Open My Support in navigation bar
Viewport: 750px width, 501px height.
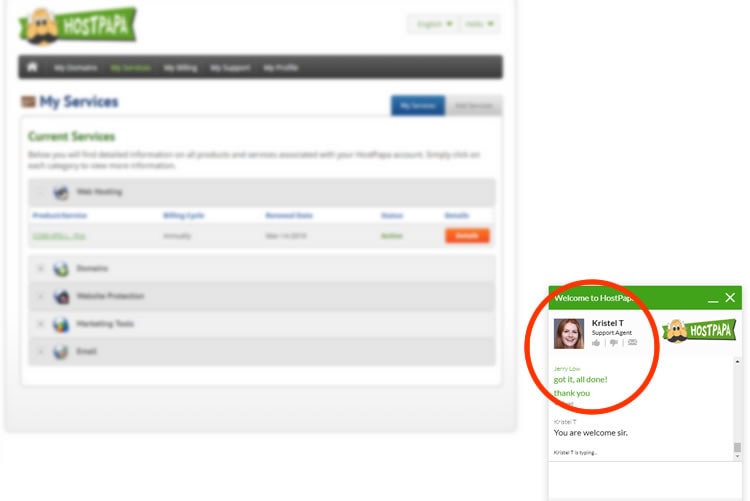230,67
